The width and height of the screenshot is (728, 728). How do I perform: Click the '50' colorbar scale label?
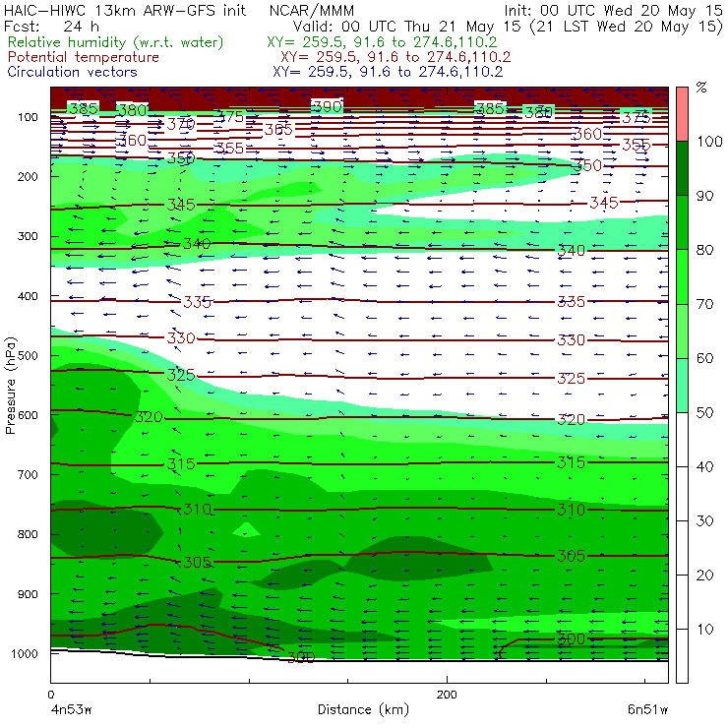[x=704, y=413]
